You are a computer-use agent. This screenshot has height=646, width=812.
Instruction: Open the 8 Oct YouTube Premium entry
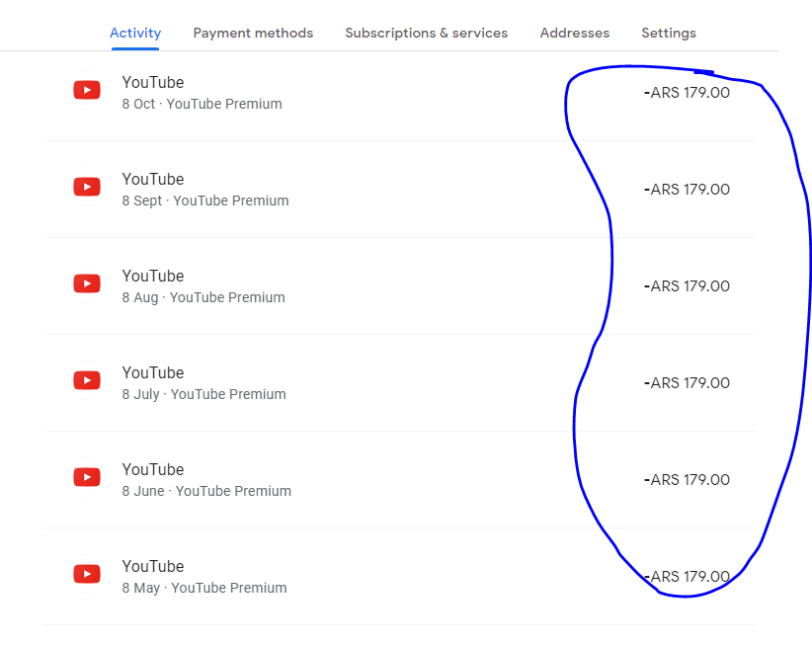(399, 93)
